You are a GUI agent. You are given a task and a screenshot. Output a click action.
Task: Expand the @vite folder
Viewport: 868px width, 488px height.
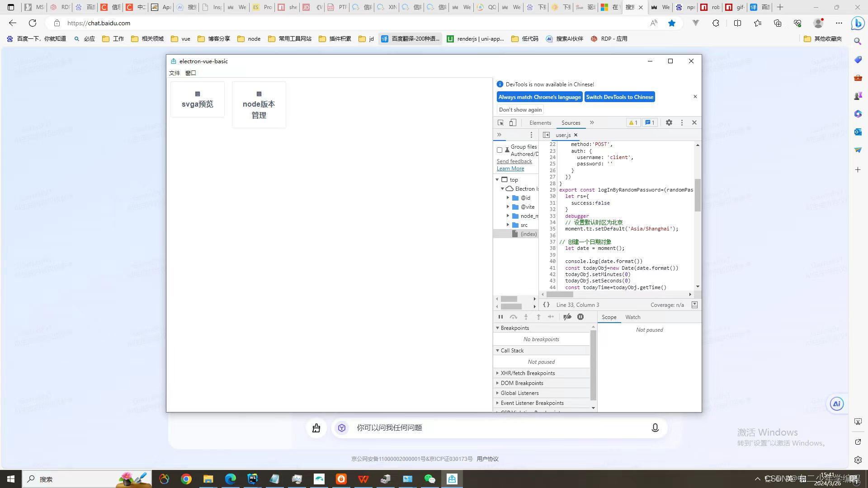[508, 206]
